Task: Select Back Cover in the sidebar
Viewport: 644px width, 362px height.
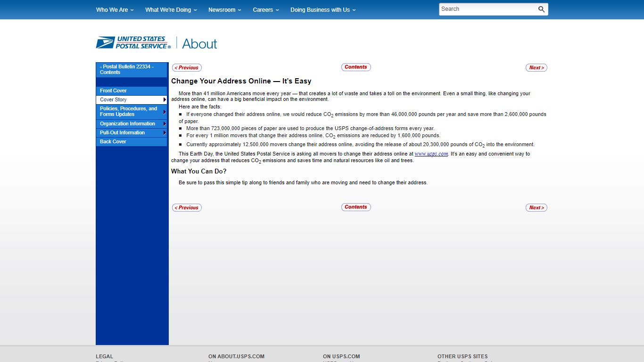Action: (132, 141)
